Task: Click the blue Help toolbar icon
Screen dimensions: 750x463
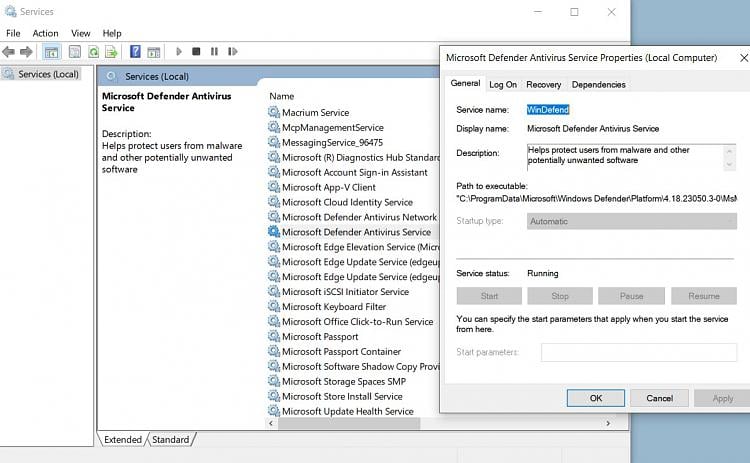Action: (x=134, y=51)
